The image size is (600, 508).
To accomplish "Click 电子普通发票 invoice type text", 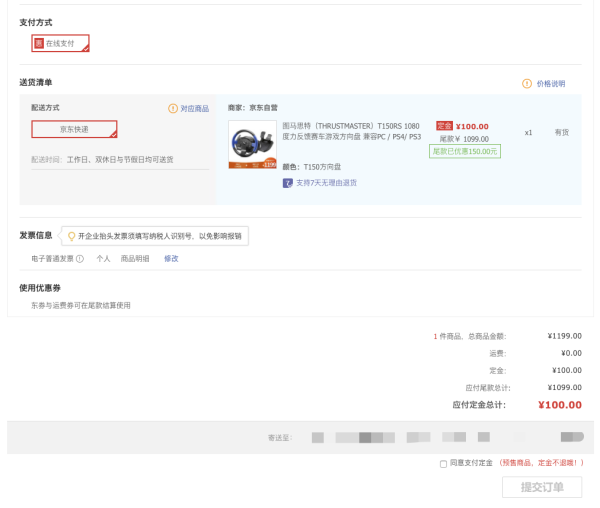I will (x=52, y=259).
